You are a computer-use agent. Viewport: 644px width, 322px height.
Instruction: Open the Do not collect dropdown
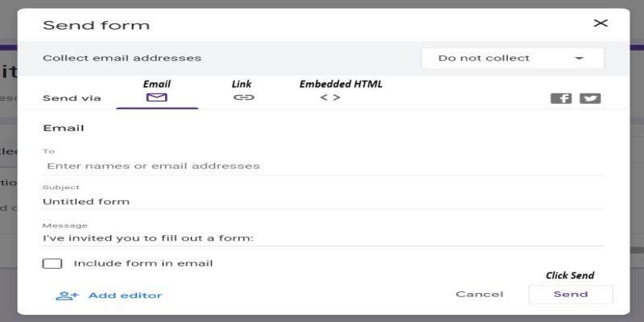click(x=512, y=58)
